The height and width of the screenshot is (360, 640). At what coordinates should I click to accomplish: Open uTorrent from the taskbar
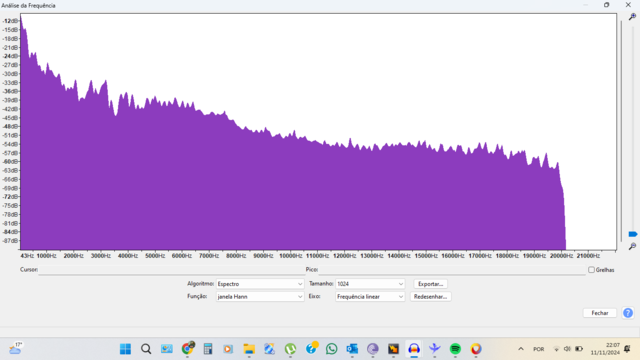(290, 349)
